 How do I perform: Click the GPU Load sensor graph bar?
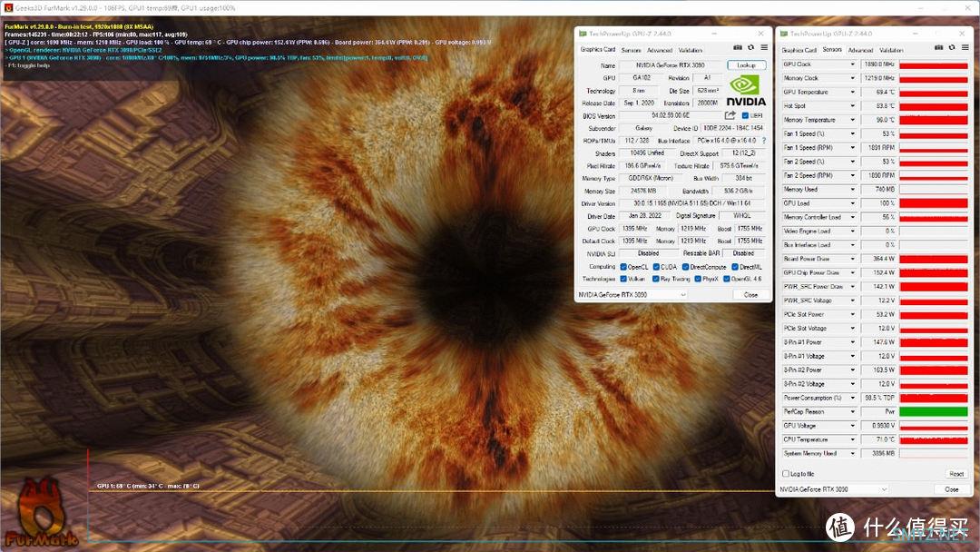tap(934, 203)
